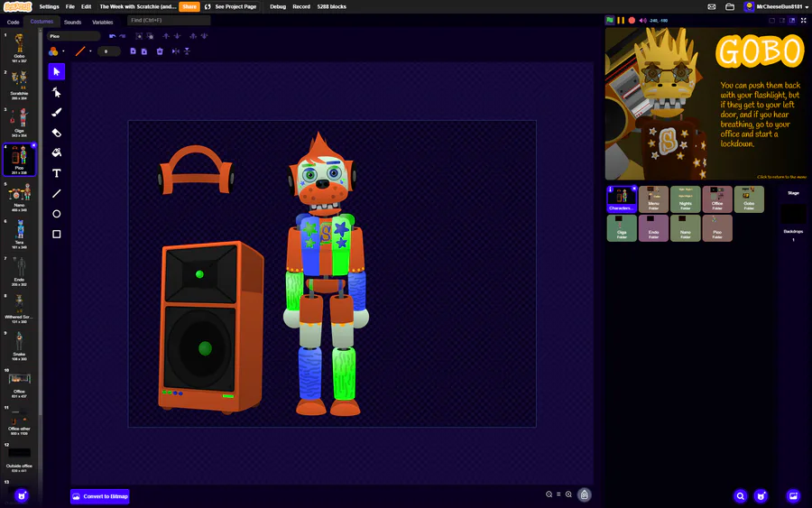Enter fullscreen stage mode
812x508 pixels.
click(x=804, y=20)
